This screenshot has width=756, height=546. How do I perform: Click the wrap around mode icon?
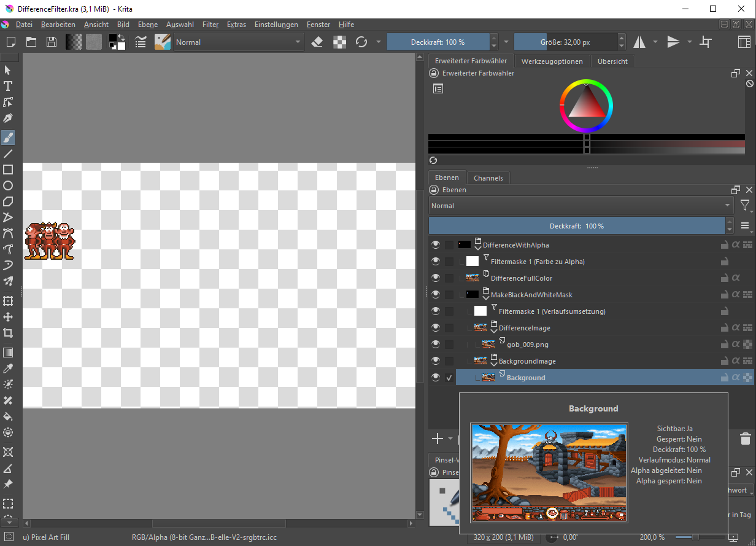(x=706, y=42)
